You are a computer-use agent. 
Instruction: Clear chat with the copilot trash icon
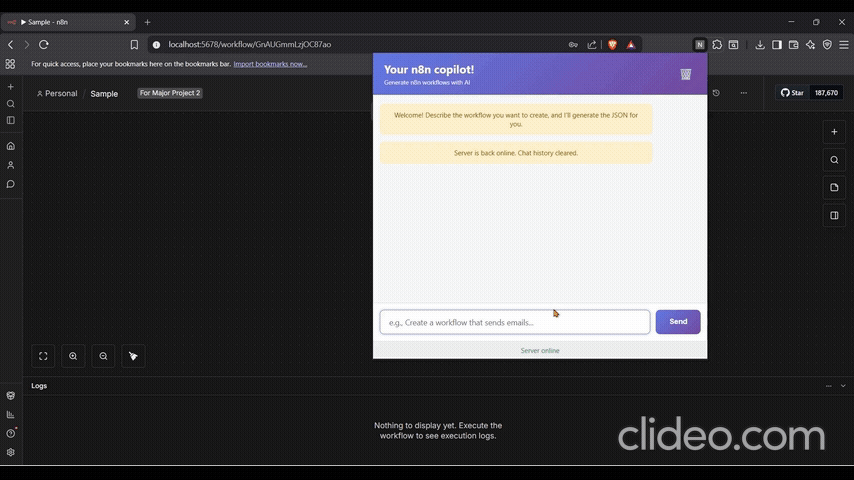pos(686,74)
